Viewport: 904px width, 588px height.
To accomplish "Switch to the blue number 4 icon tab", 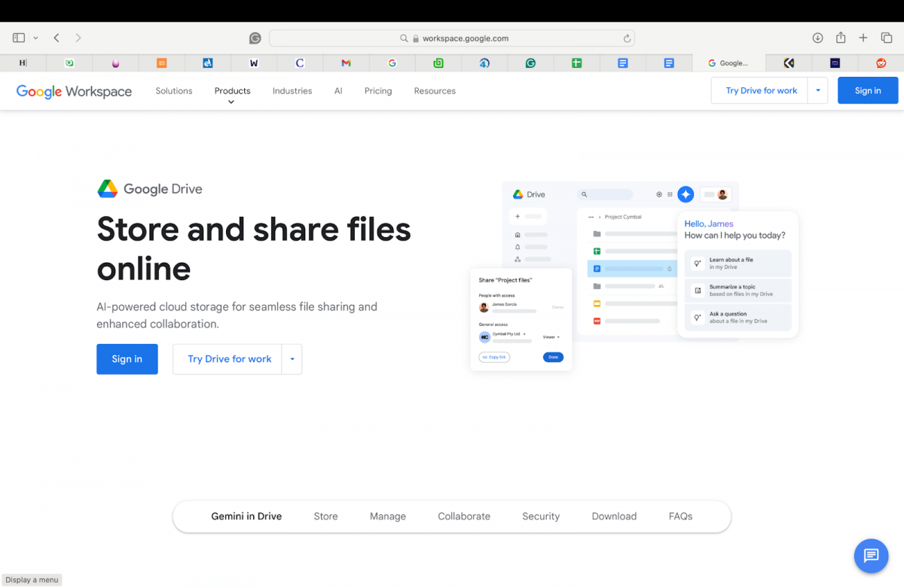I will [x=484, y=63].
